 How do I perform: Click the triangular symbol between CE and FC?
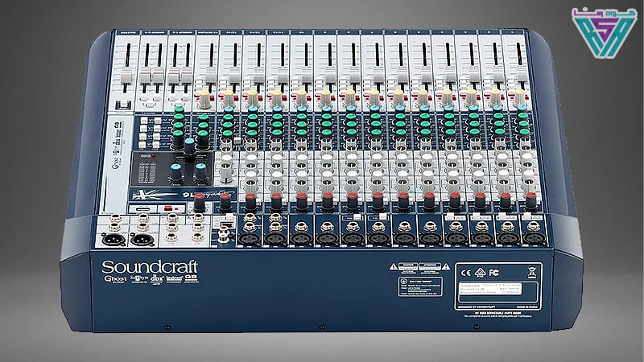tap(480, 272)
